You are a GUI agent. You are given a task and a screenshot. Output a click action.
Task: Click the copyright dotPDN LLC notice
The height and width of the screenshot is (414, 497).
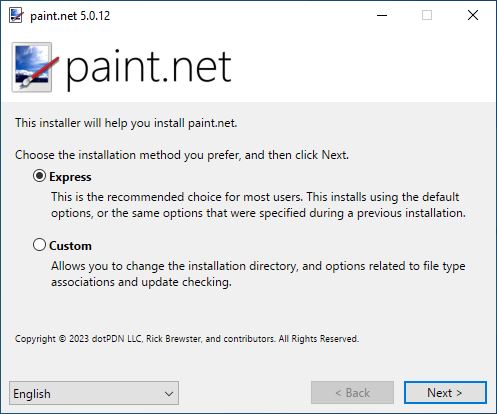tap(187, 339)
